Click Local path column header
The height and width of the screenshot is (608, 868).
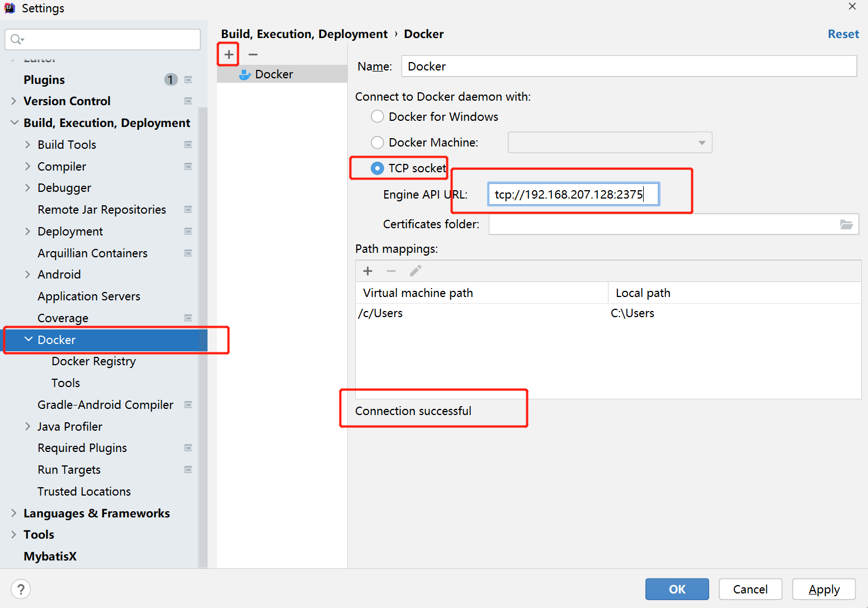pyautogui.click(x=735, y=293)
